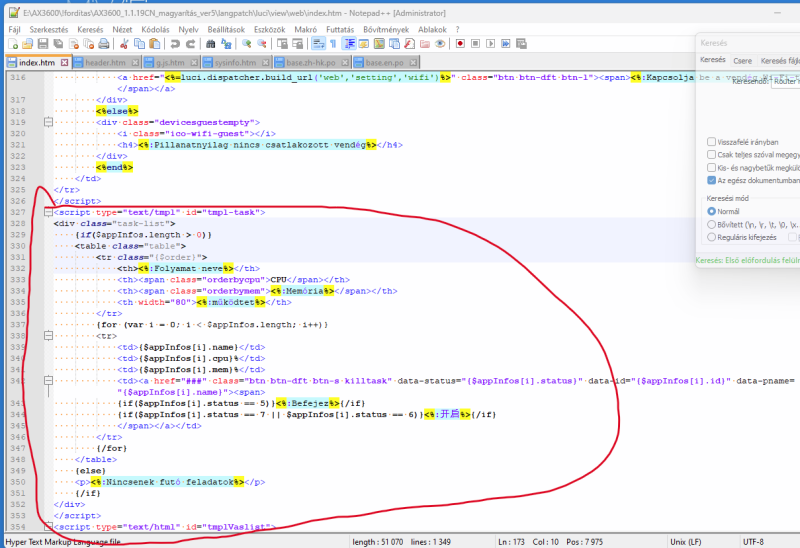800x548 pixels.
Task: Click the Save Recorded Macro icon
Action: pos(521,44)
